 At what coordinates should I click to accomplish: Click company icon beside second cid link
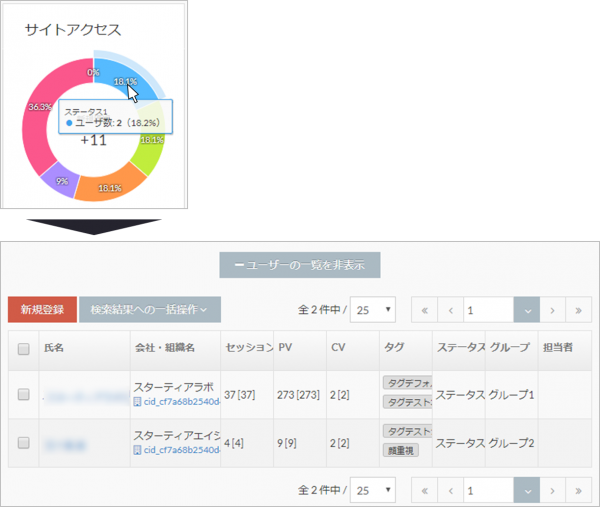pyautogui.click(x=137, y=450)
